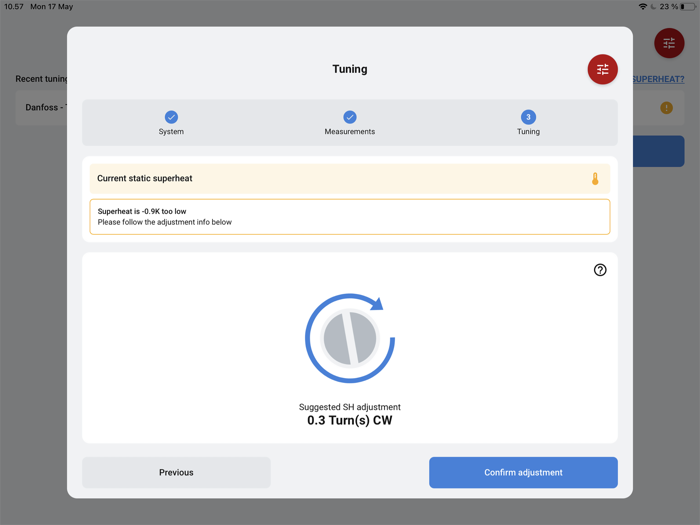Select the Measurements step checkmark
This screenshot has width=700, height=525.
coord(350,117)
